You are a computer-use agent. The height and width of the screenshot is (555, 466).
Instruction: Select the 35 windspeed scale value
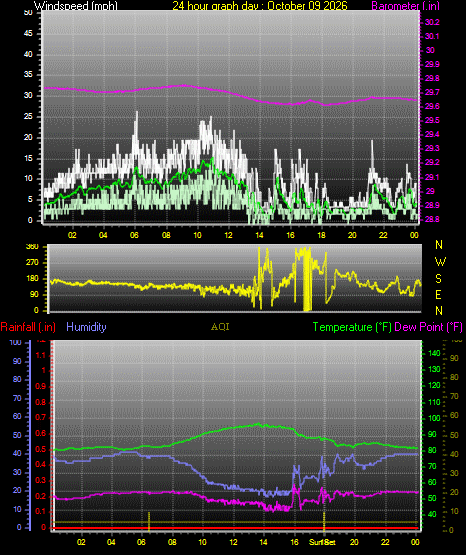click(x=28, y=75)
